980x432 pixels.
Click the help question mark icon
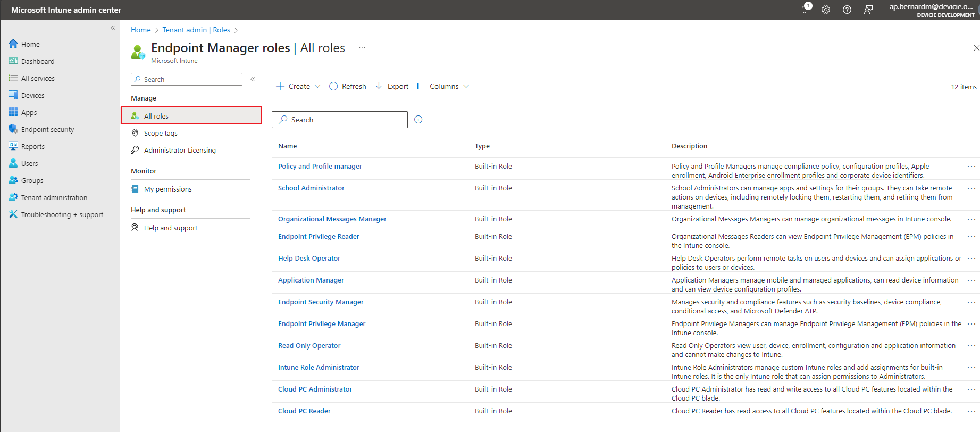(847, 10)
